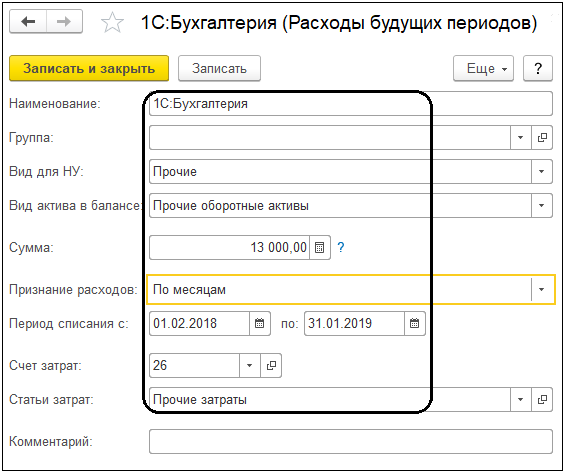
Task: Open Статьи затрат item form icon
Action: [x=542, y=400]
